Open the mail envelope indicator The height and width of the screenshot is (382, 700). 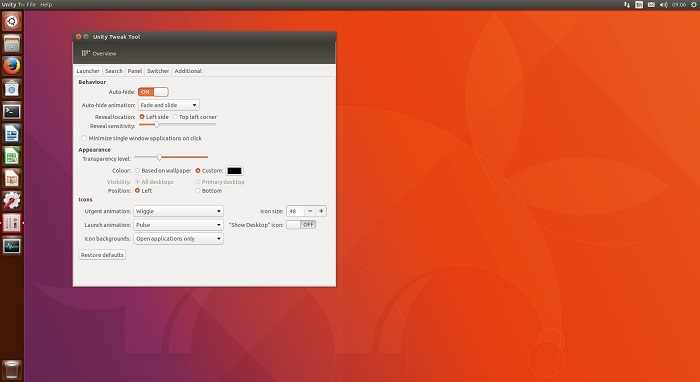(x=651, y=4)
